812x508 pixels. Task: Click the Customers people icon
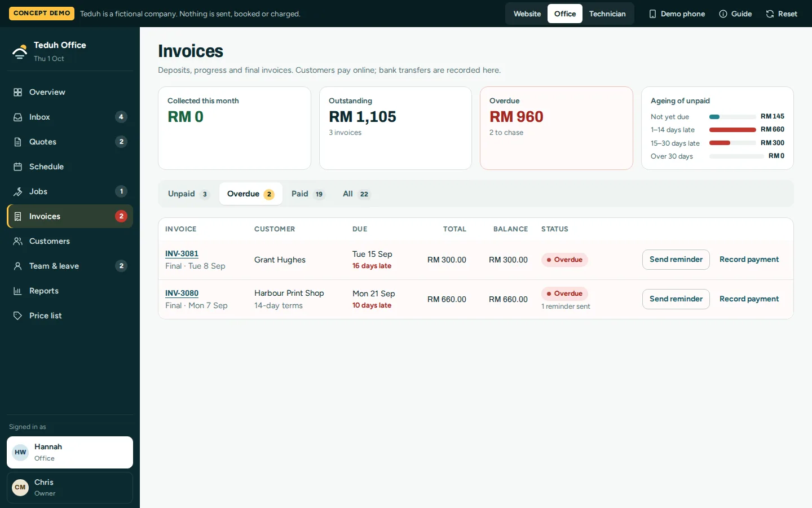18,241
